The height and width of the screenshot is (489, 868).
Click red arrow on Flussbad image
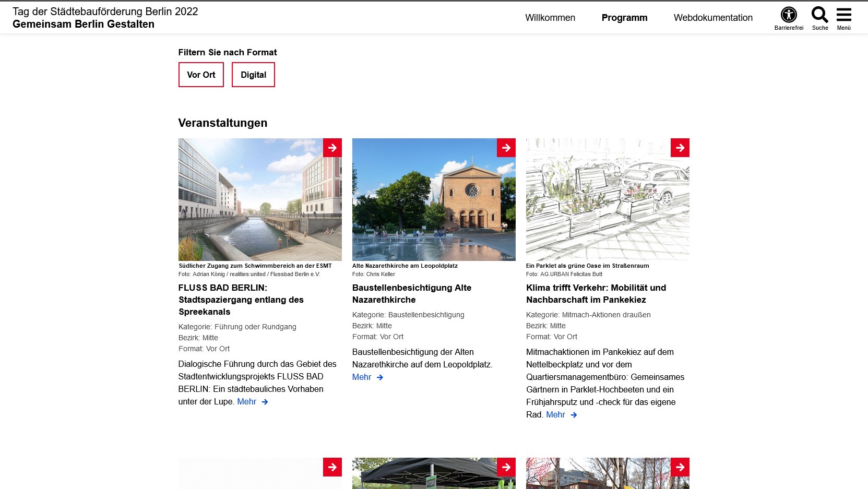click(x=332, y=148)
